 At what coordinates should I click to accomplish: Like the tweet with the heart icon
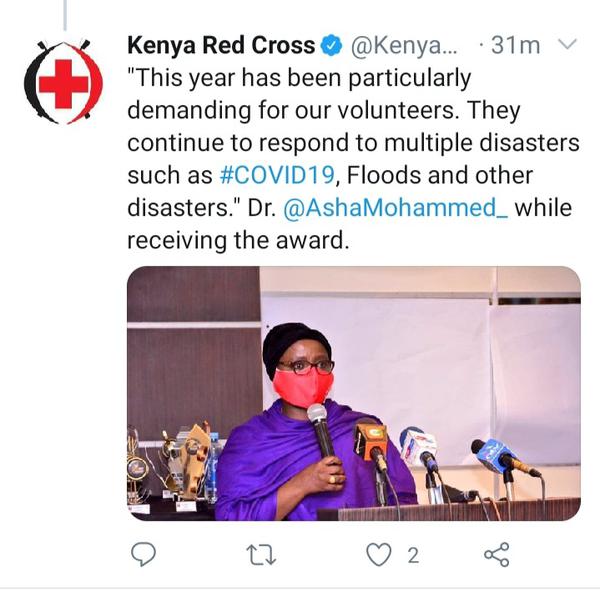tap(378, 555)
